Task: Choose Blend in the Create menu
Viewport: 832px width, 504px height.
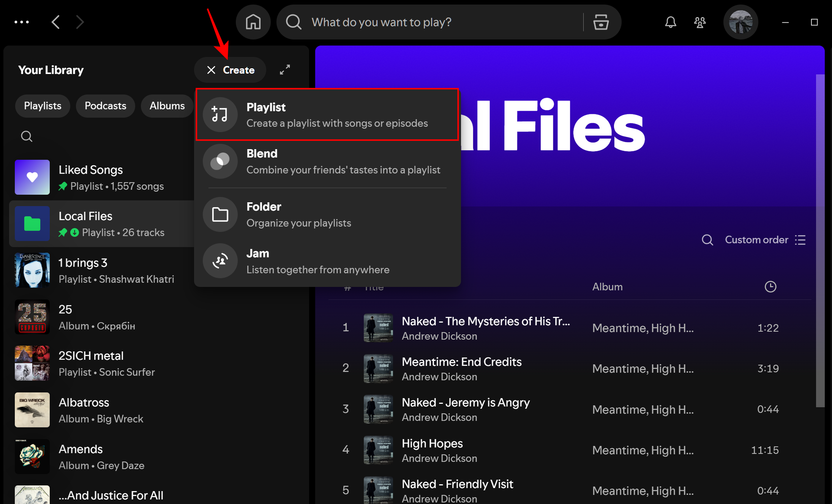Action: [x=327, y=161]
